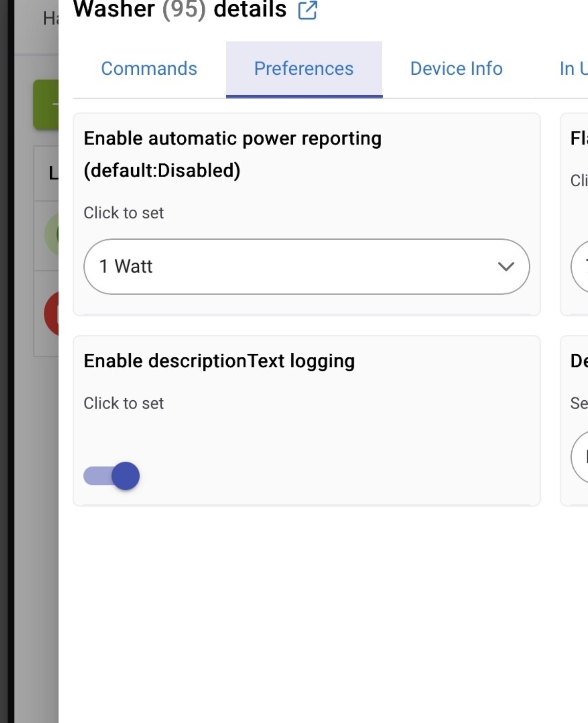Click 'Click to set' under descriptionText logging

pyautogui.click(x=123, y=403)
